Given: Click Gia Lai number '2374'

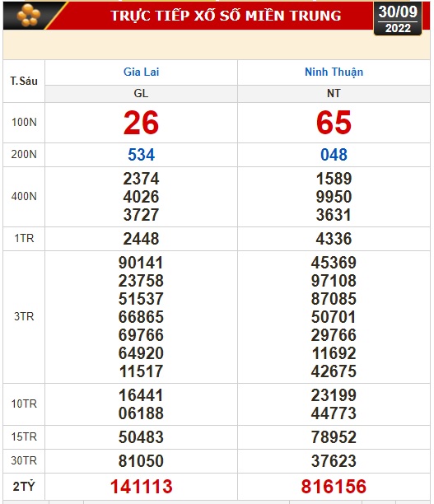Looking at the screenshot, I should point(141,179).
